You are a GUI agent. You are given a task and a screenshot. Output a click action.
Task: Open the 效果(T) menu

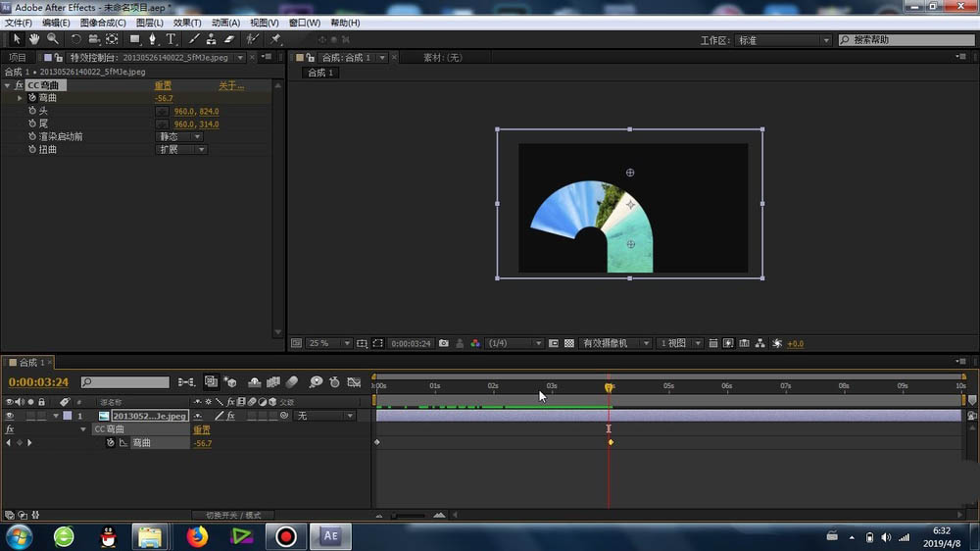point(186,23)
